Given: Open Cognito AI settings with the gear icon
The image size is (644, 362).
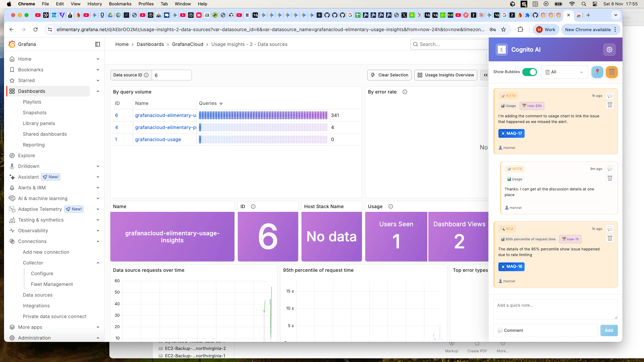Looking at the screenshot, I should click(609, 49).
